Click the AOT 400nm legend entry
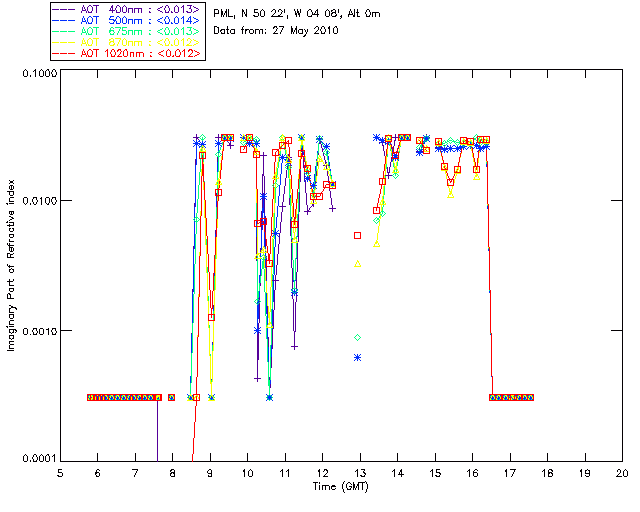 pyautogui.click(x=127, y=9)
